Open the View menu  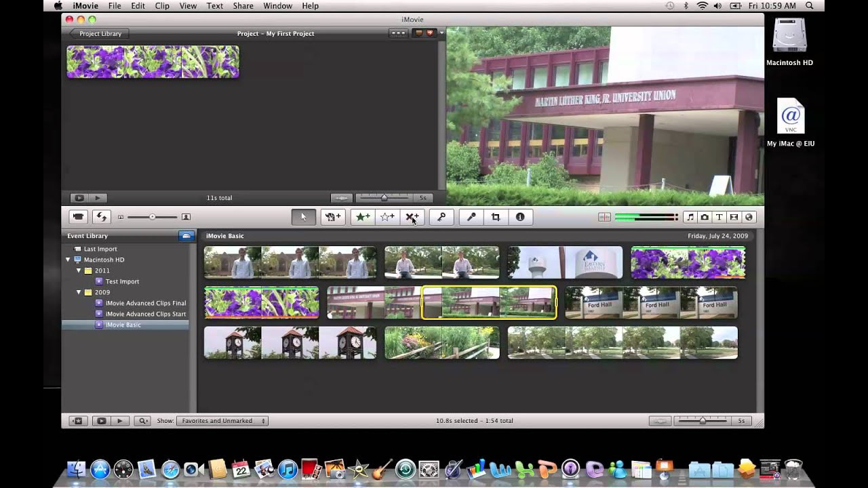(188, 5)
